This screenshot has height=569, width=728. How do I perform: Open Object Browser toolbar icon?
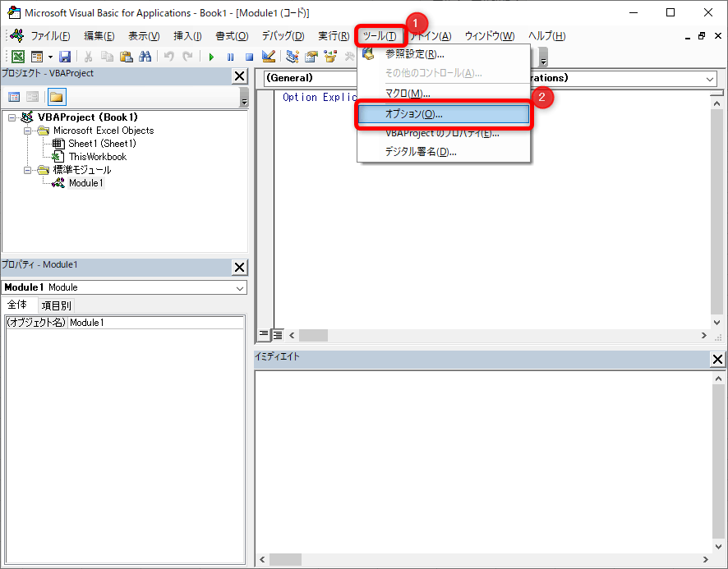[330, 57]
